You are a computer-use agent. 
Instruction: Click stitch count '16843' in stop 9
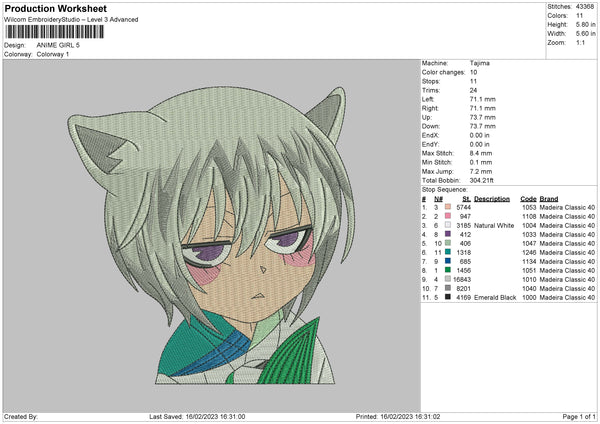pyautogui.click(x=462, y=279)
